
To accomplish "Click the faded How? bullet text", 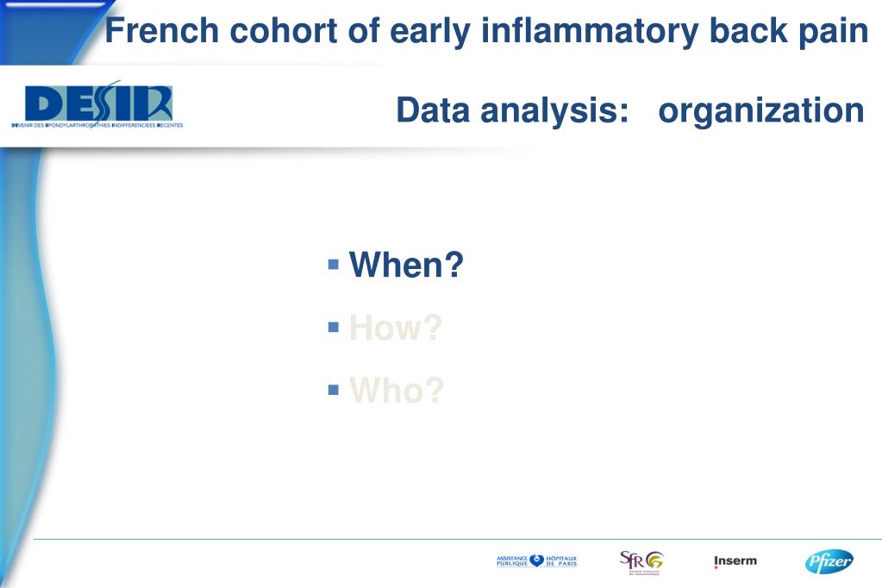I will [396, 327].
